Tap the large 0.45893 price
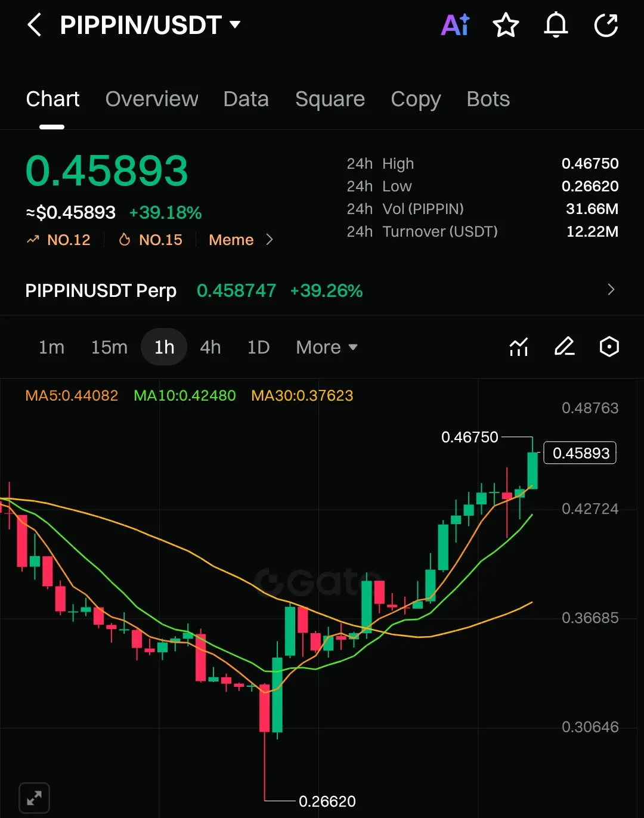The height and width of the screenshot is (818, 644). click(x=107, y=171)
